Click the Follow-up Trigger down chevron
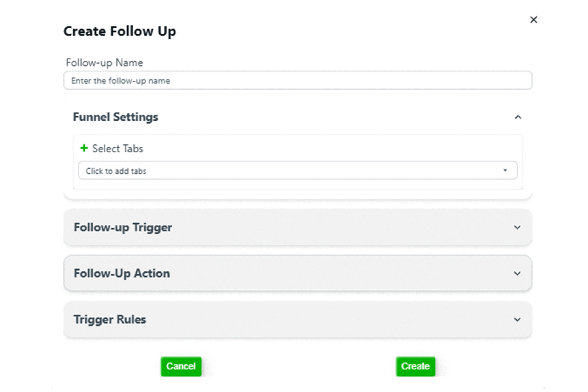Image resolution: width=588 pixels, height=392 pixels. pos(517,227)
